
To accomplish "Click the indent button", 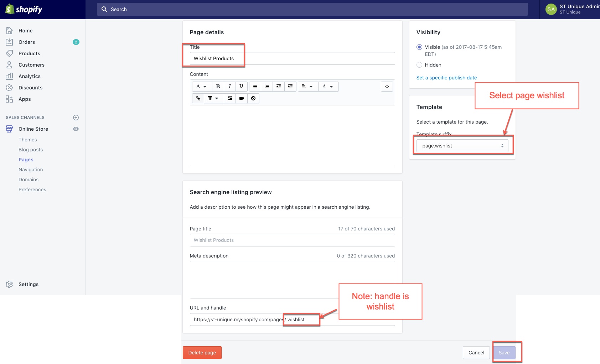I will click(290, 87).
